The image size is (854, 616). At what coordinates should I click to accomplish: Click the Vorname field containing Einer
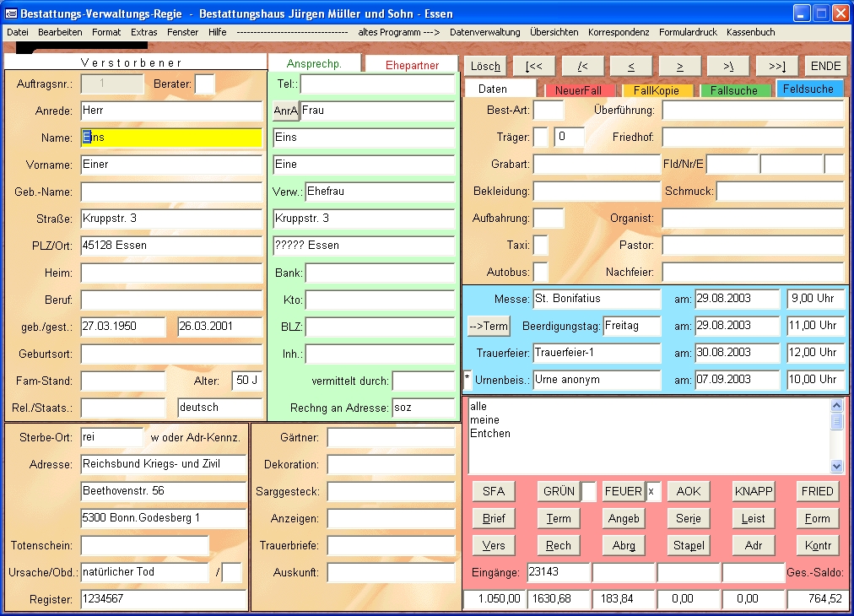point(171,165)
